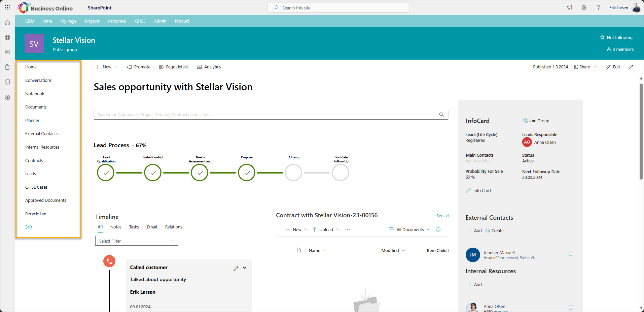Image resolution: width=644 pixels, height=312 pixels.
Task: Click the file type column icon
Action: point(299,250)
